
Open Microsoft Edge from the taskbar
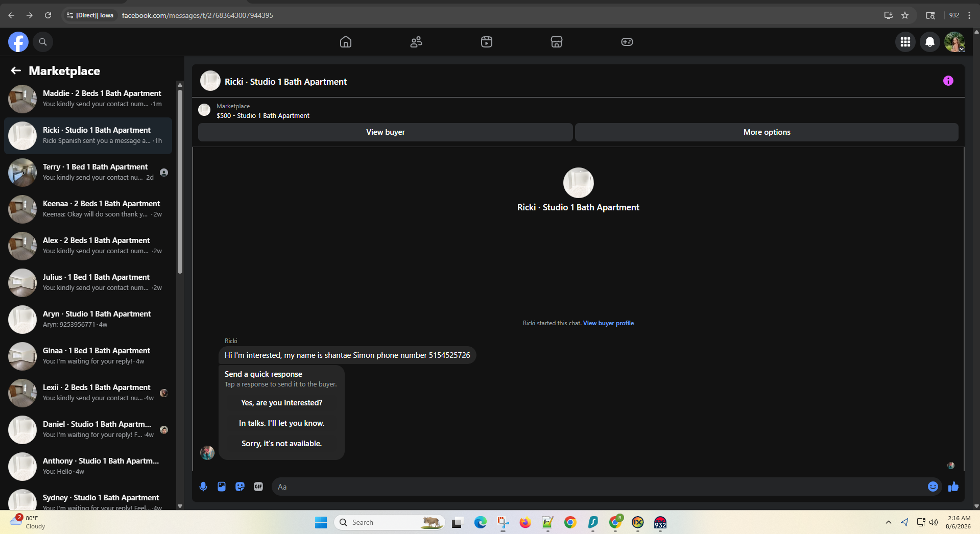click(481, 522)
